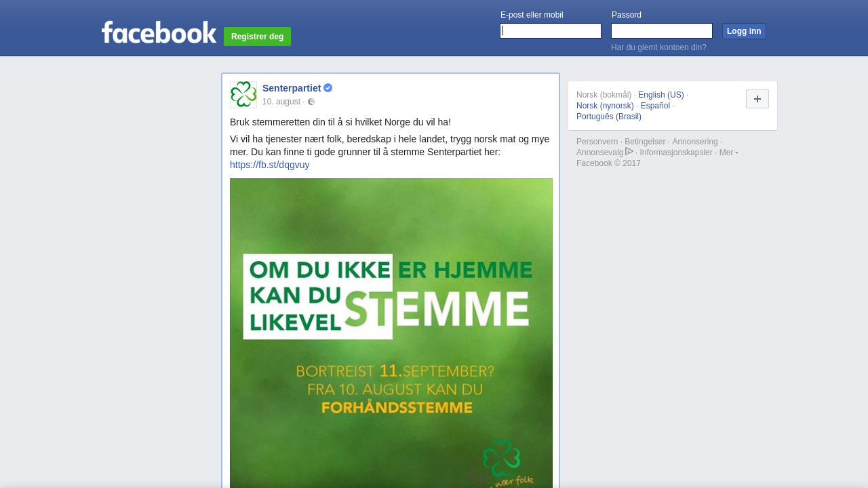Open the green election campaign image
Viewport: 868px width, 488px height.
(391, 333)
